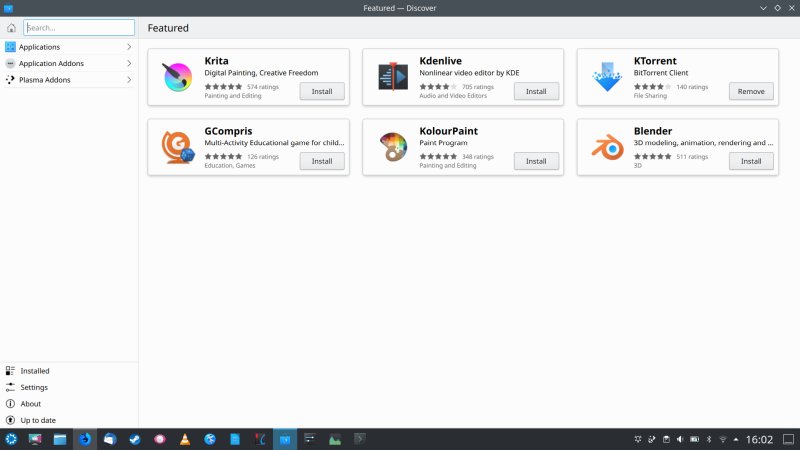Viewport: 800px width, 450px height.
Task: Remove KTorrent
Action: coord(751,91)
